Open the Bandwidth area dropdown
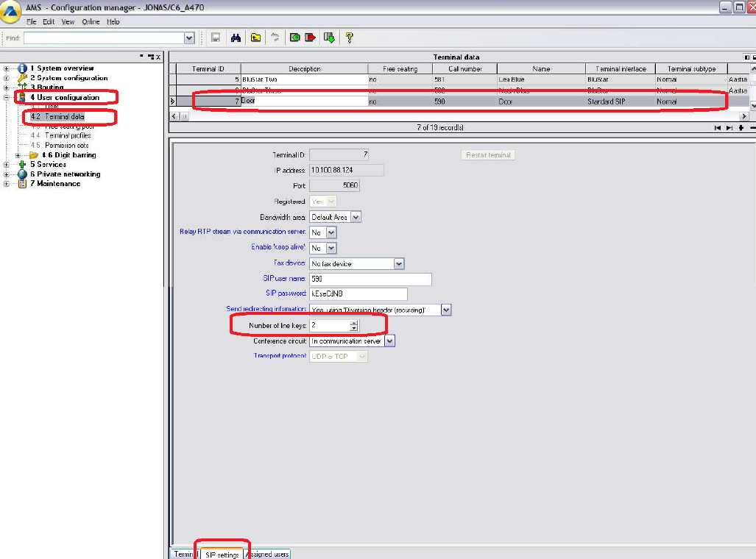Screen dimensions: 756x559 point(356,217)
